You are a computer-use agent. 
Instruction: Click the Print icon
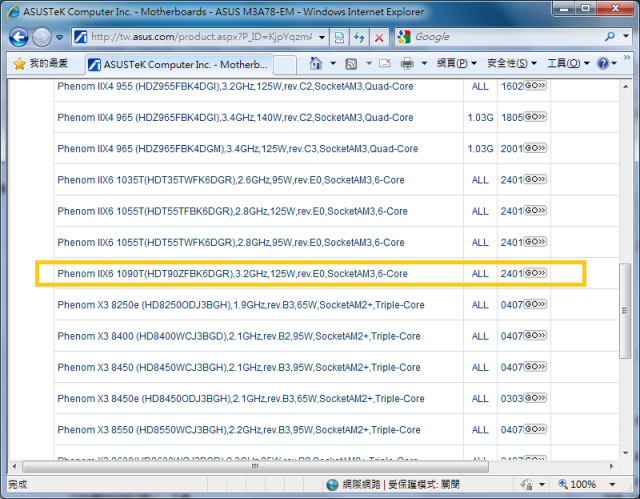pos(407,63)
